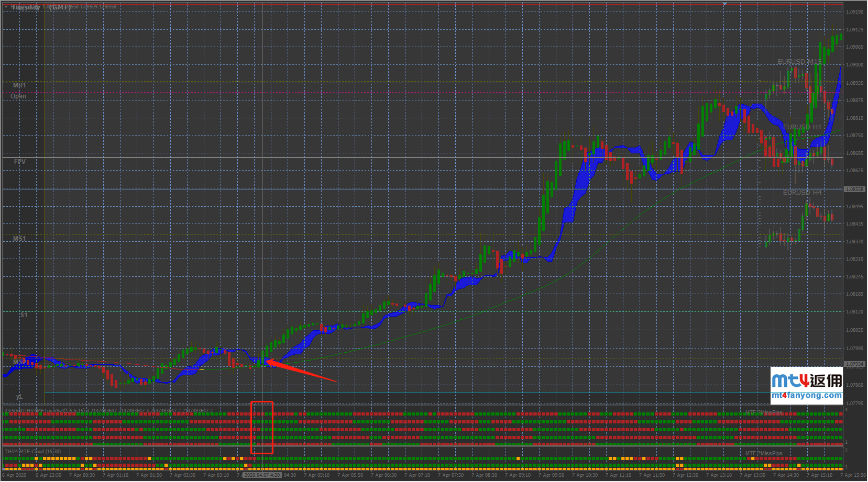Click the chart shift triangle marker at top
Screen dimensions: 868x482
(724, 4)
